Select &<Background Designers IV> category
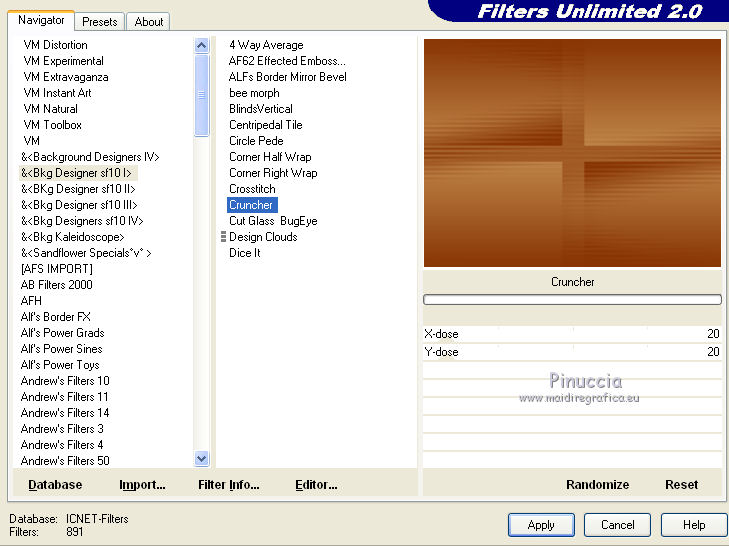The height and width of the screenshot is (546, 729). 90,157
